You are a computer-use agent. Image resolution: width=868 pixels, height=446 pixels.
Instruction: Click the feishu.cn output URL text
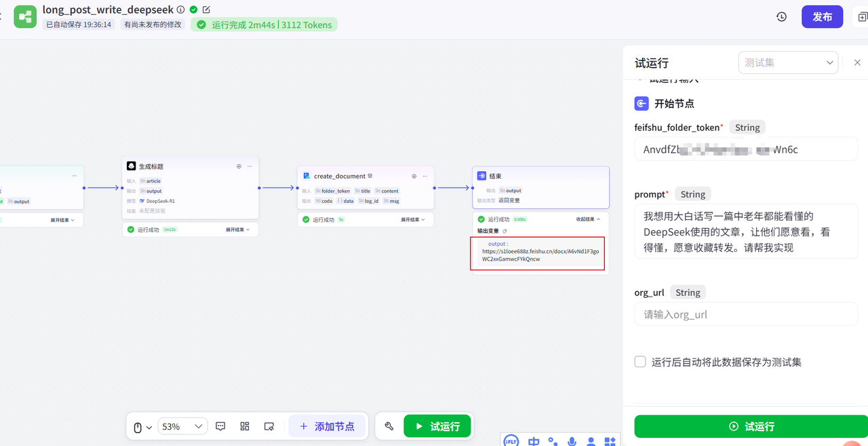pos(540,255)
